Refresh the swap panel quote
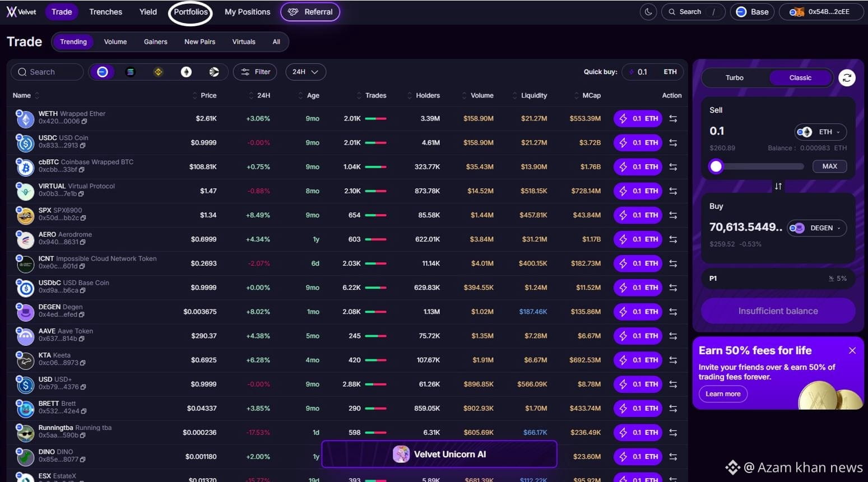This screenshot has height=482, width=868. click(847, 78)
